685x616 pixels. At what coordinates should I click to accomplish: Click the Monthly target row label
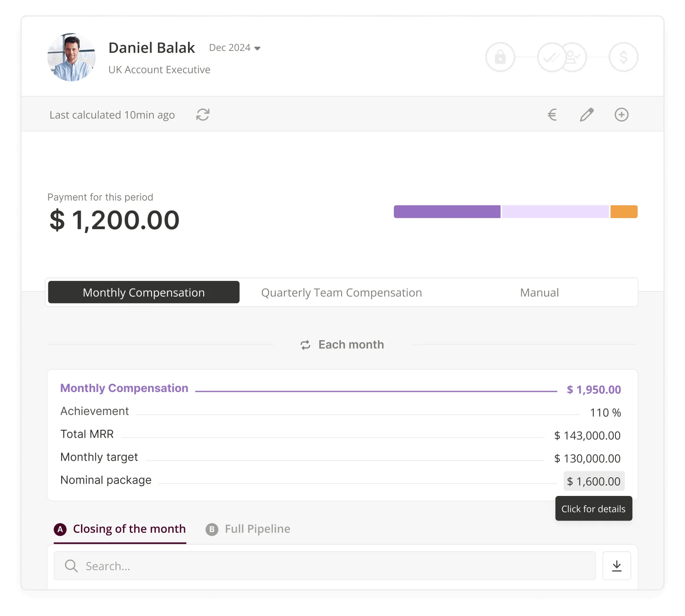(99, 457)
